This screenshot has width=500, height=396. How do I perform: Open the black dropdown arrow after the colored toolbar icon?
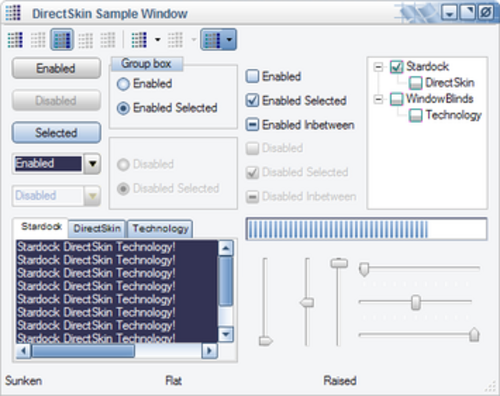click(x=157, y=40)
